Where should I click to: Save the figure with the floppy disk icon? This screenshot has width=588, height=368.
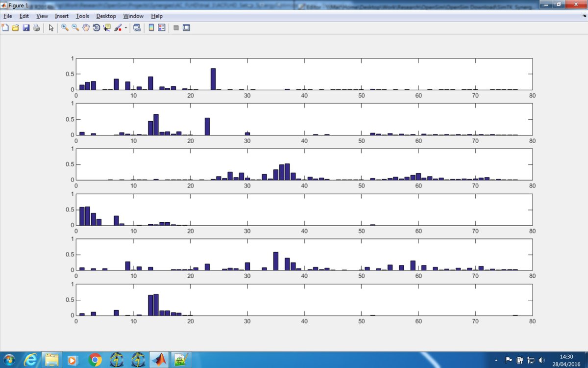pos(26,27)
